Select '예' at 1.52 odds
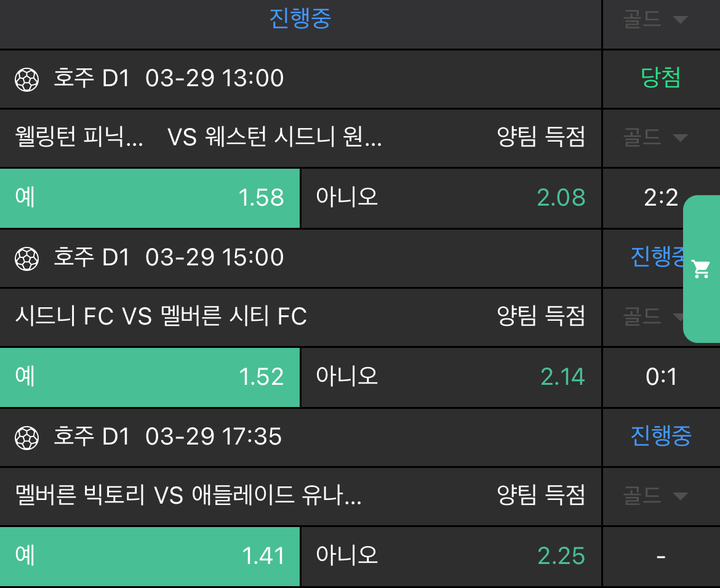Viewport: 720px width, 588px height. [150, 377]
